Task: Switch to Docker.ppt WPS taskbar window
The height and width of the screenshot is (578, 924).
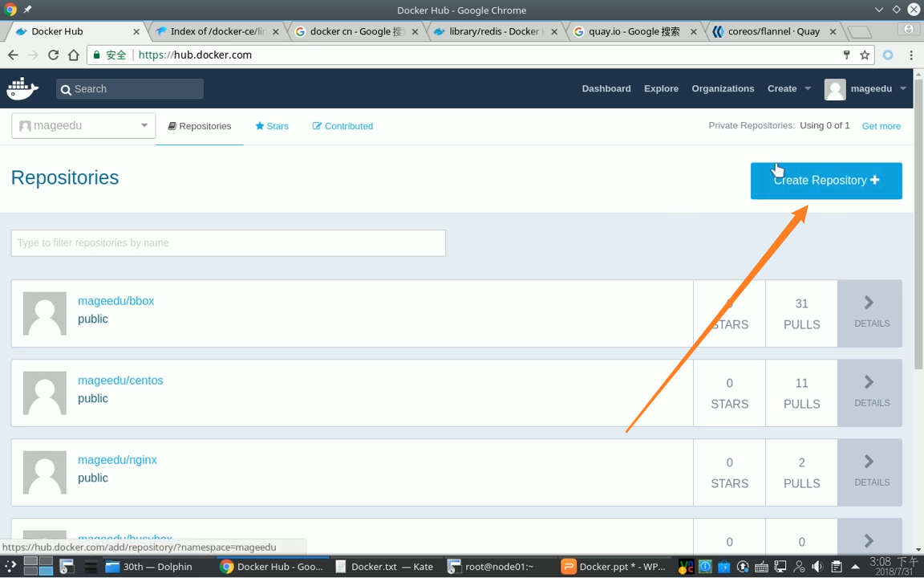Action: click(614, 567)
